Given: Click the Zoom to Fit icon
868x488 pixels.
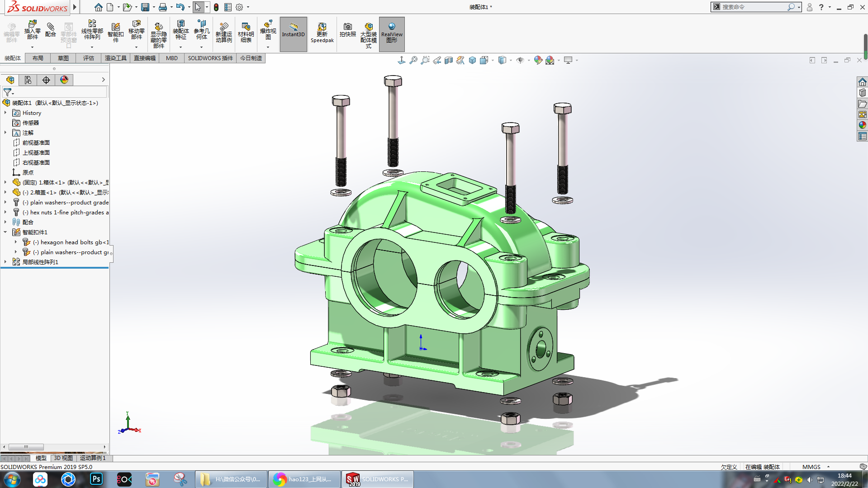Looking at the screenshot, I should coord(413,60).
